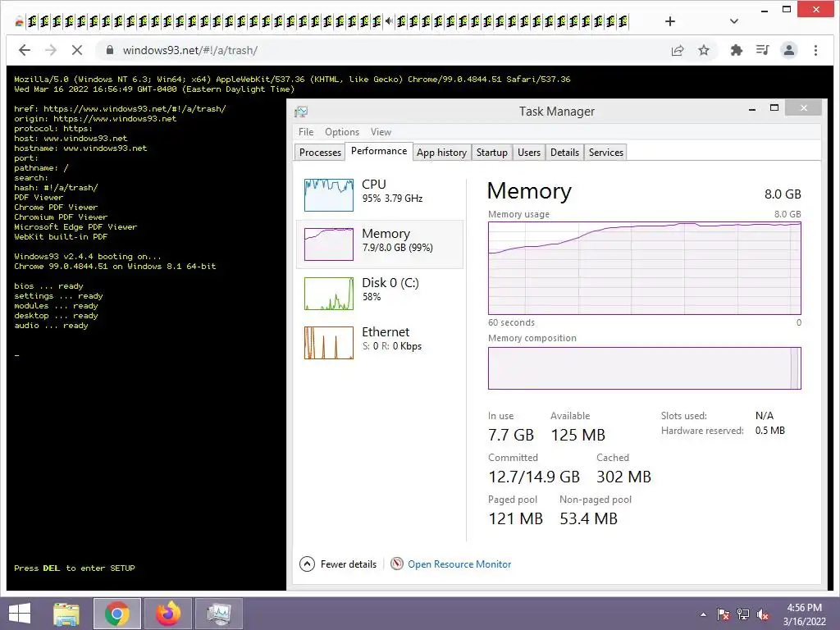The image size is (840, 630).
Task: Select the tab playing audio in Chrome
Action: pyautogui.click(x=388, y=21)
